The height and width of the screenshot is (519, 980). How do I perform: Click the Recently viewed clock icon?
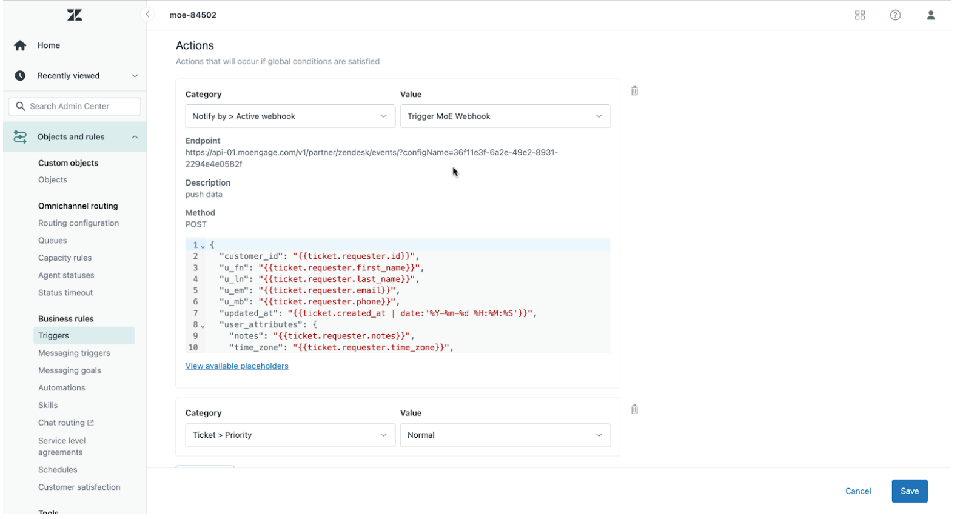click(x=20, y=76)
